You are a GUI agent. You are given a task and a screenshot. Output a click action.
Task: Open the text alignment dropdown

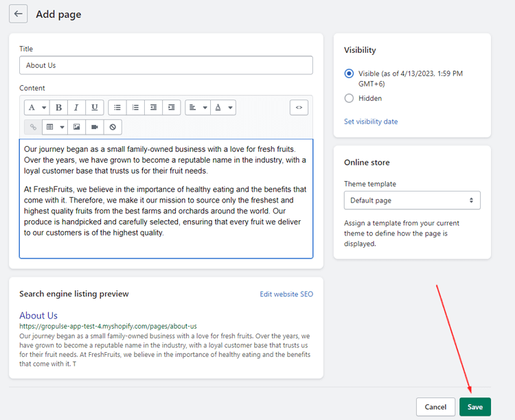click(x=198, y=107)
